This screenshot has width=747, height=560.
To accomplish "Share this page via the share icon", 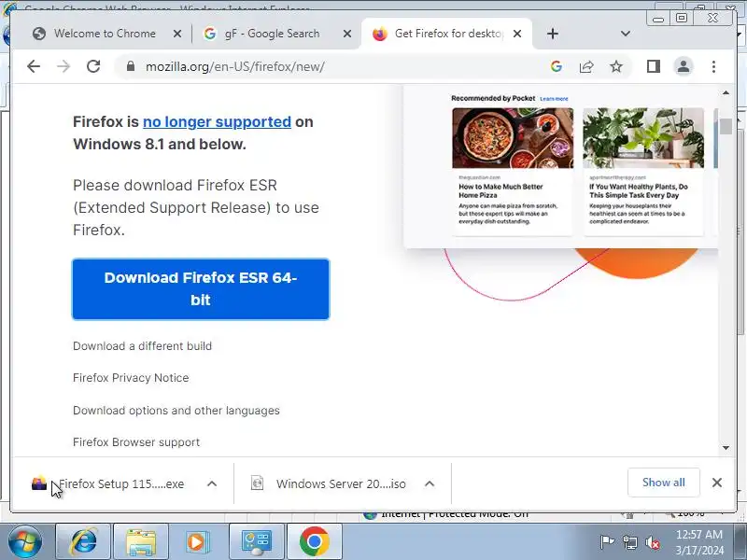I will tap(586, 66).
